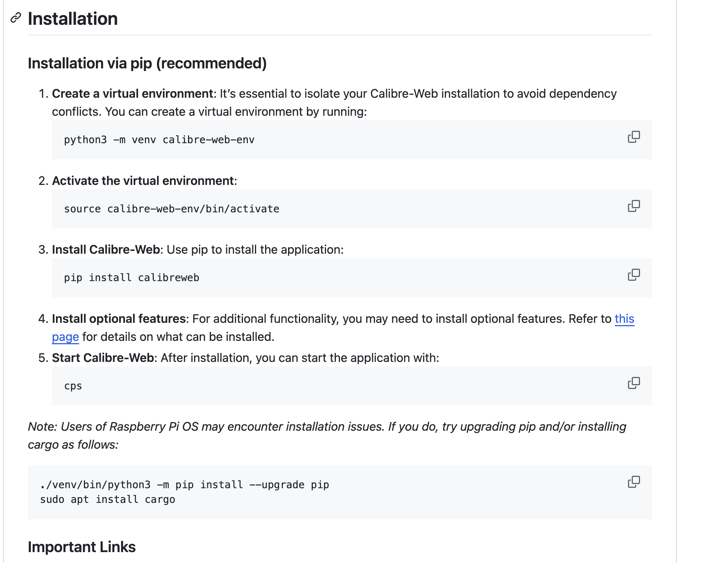The width and height of the screenshot is (728, 563).
Task: Click the "python3 -m venv calibre-web-env" code text
Action: (159, 140)
